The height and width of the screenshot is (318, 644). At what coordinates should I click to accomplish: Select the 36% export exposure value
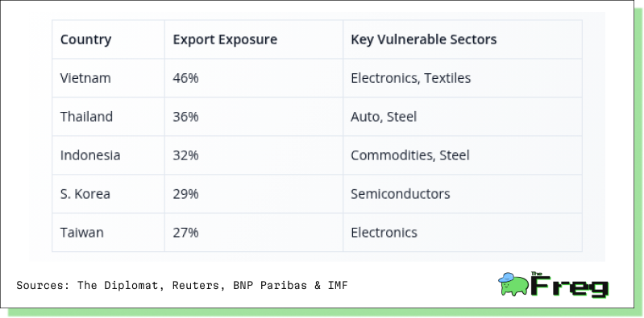pyautogui.click(x=185, y=117)
